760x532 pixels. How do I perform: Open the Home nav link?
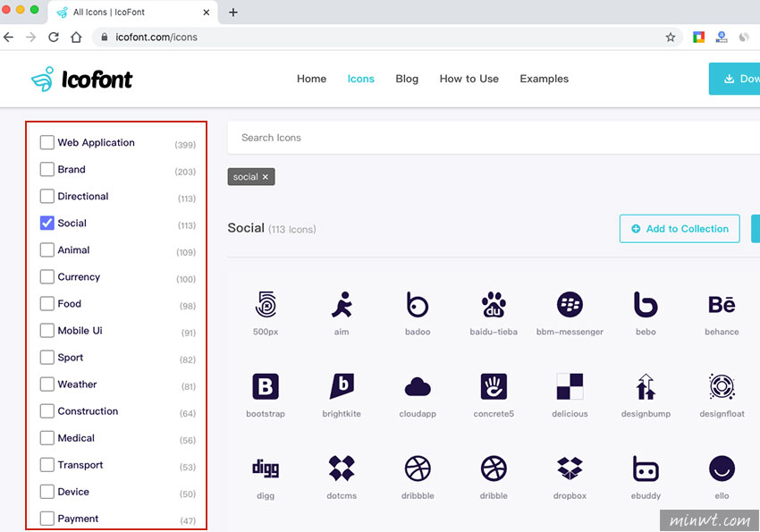pyautogui.click(x=312, y=79)
